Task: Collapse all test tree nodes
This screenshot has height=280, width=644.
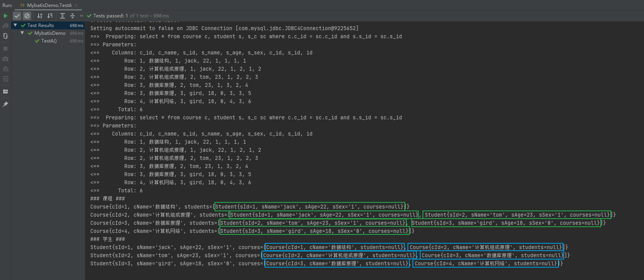Action: pyautogui.click(x=72, y=16)
